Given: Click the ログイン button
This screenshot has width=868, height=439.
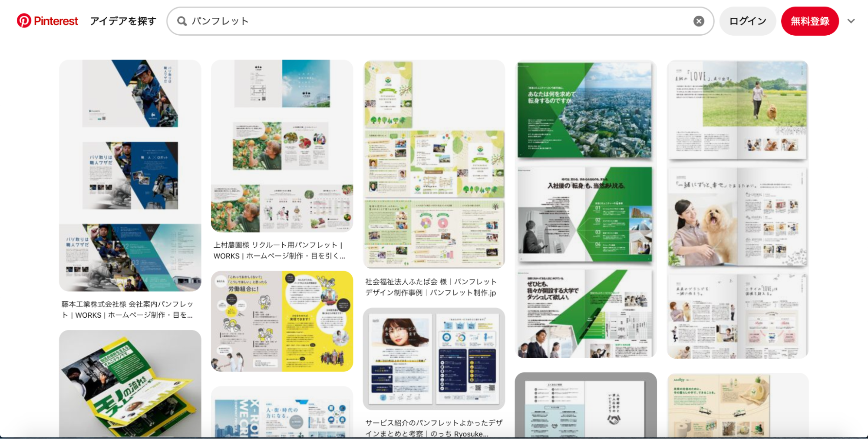Looking at the screenshot, I should pos(747,21).
